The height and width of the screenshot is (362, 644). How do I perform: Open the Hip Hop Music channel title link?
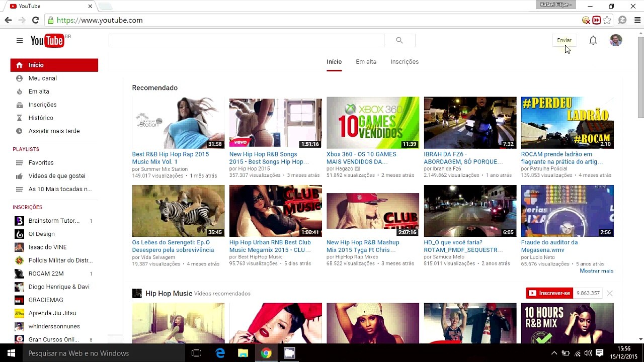(x=169, y=293)
